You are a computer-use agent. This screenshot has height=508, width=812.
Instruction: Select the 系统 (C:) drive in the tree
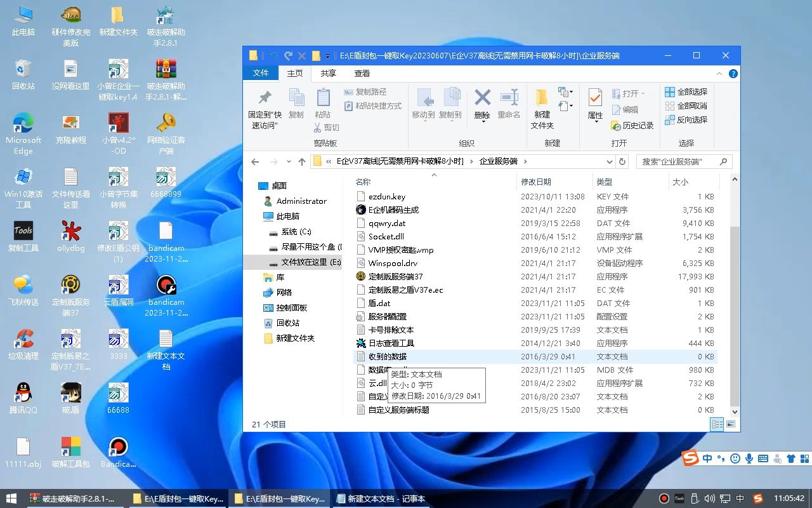click(x=296, y=232)
